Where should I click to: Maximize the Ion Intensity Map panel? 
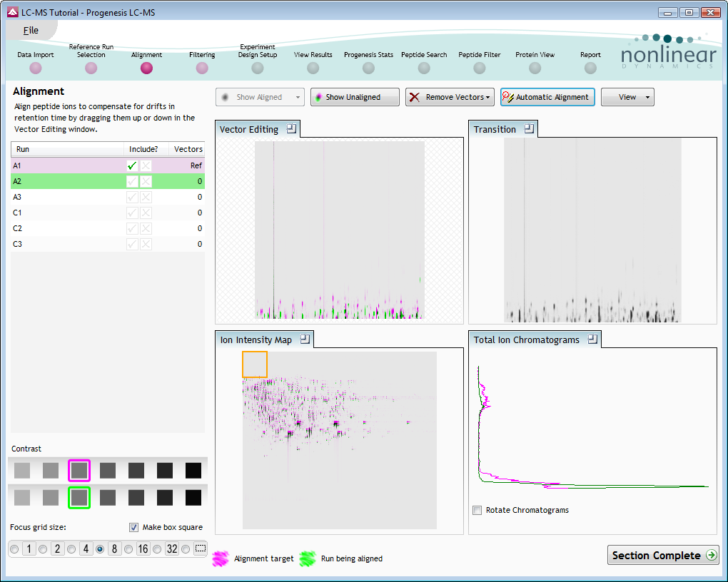pyautogui.click(x=305, y=339)
